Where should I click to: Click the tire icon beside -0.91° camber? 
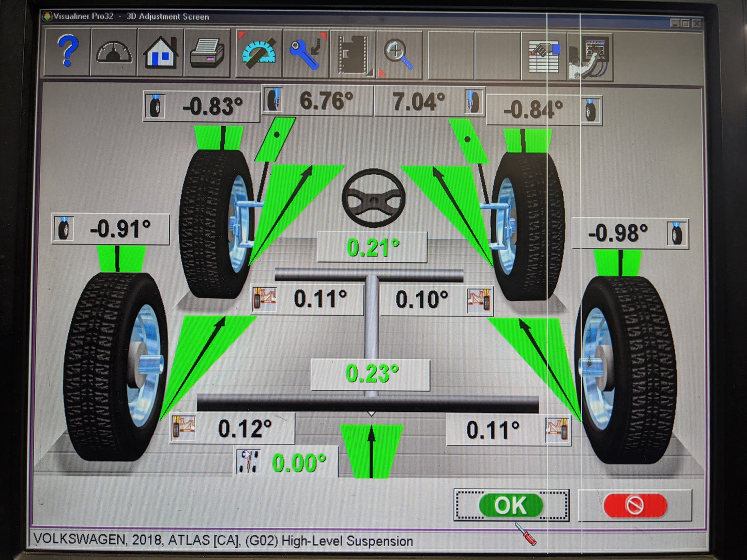tap(63, 227)
